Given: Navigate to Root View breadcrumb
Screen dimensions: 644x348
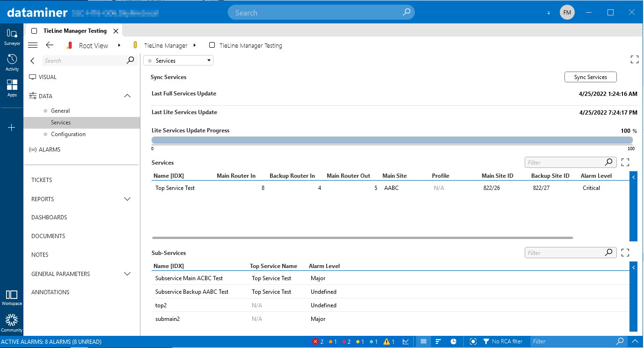Looking at the screenshot, I should point(94,45).
